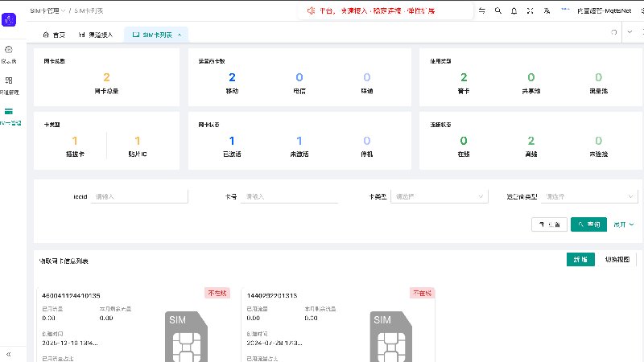
Task: Click the 网卡总量 count of 2
Action: coord(106,77)
